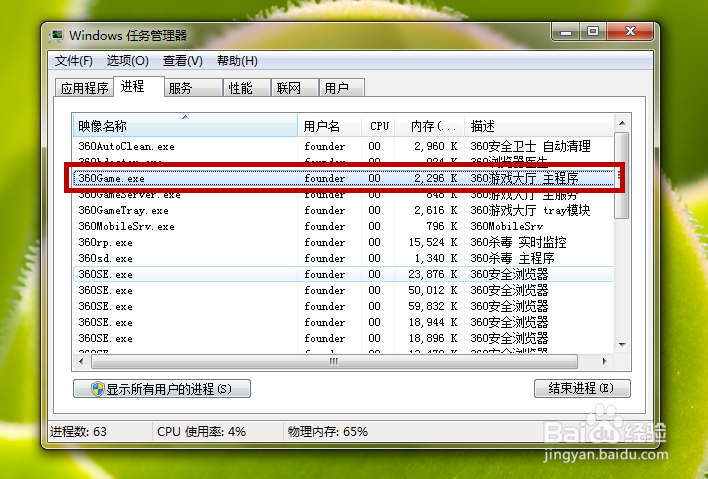Click 360安全卫士 自动清理 description
Image resolution: width=708 pixels, height=479 pixels.
click(x=530, y=146)
